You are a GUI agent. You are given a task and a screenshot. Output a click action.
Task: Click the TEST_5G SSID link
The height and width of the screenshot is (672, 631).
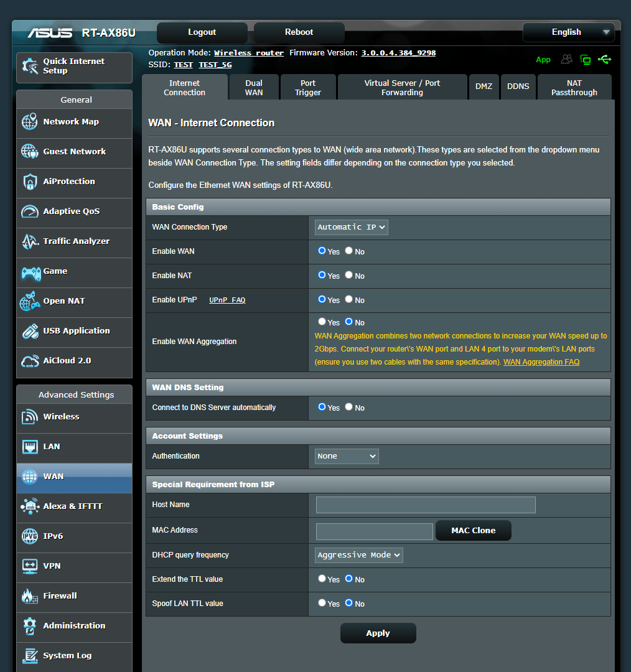(215, 65)
